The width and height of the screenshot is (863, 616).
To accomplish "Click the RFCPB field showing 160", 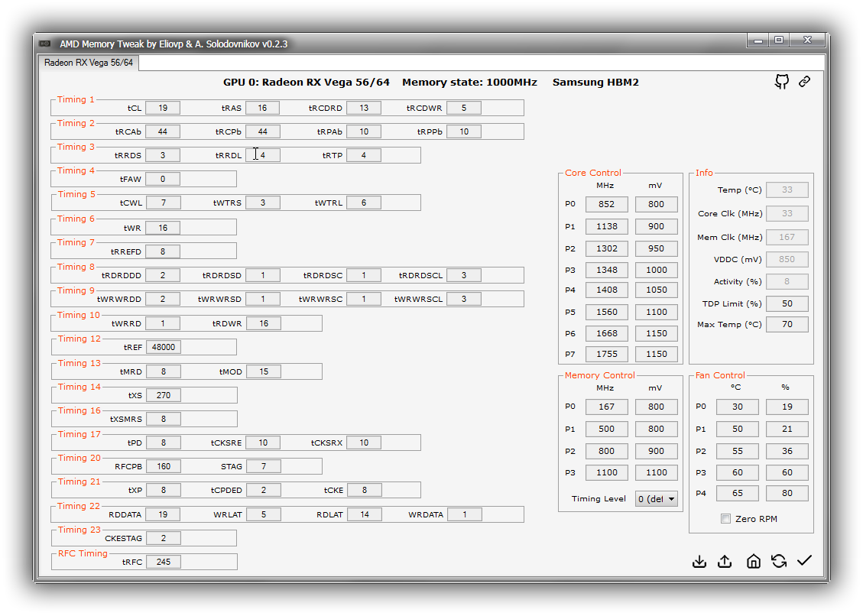I will coord(164,466).
